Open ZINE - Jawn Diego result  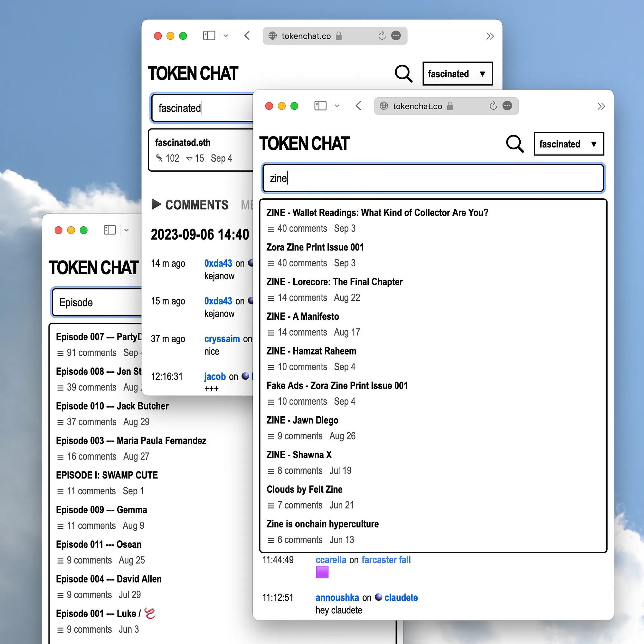[302, 420]
